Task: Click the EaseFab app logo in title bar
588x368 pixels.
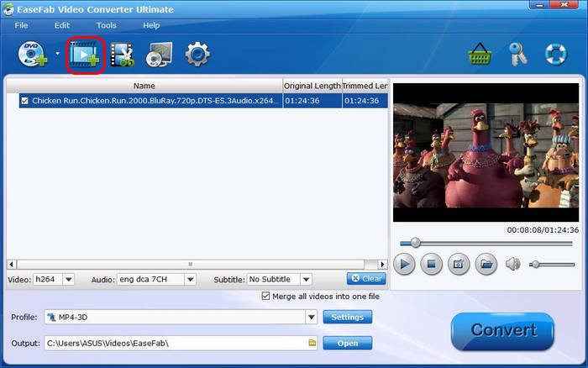Action: pyautogui.click(x=8, y=9)
